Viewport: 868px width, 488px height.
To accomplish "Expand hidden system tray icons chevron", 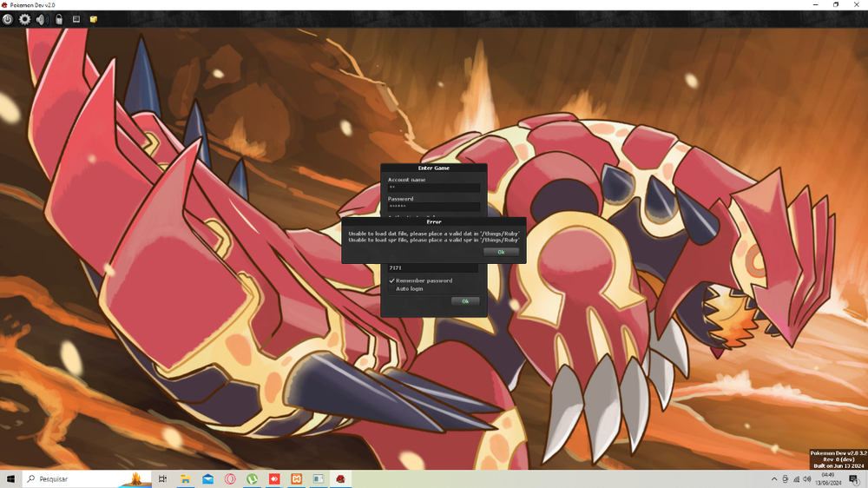I will click(774, 479).
